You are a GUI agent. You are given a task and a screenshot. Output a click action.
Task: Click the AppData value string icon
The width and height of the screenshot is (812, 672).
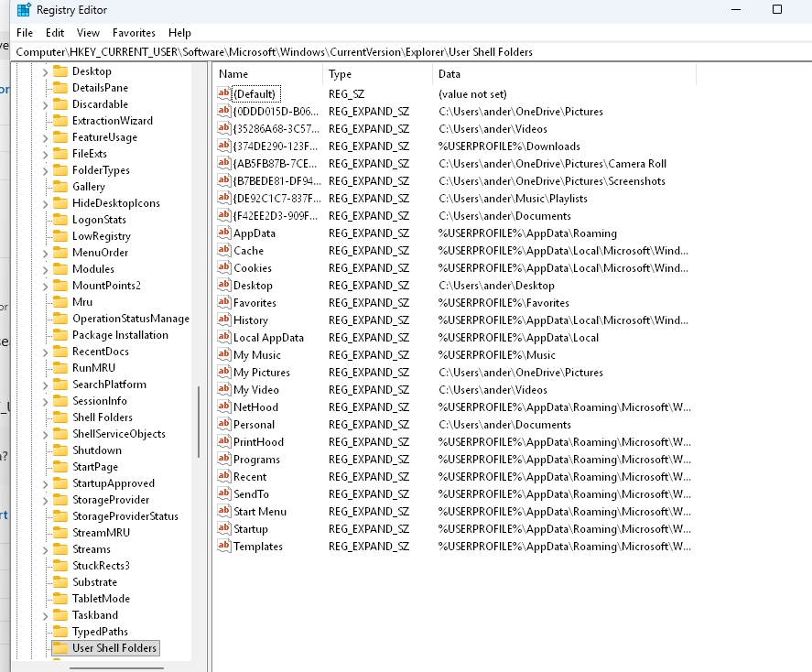pyautogui.click(x=223, y=233)
